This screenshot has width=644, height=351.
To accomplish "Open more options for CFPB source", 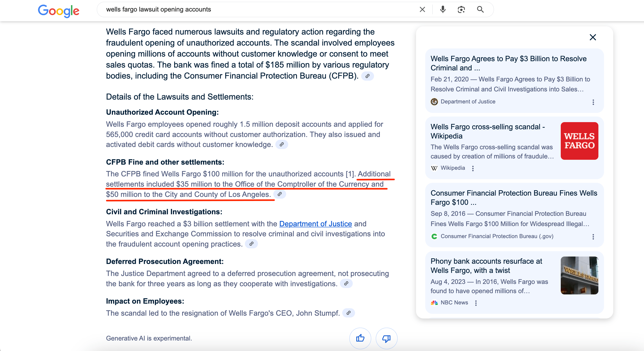I will [x=593, y=237].
